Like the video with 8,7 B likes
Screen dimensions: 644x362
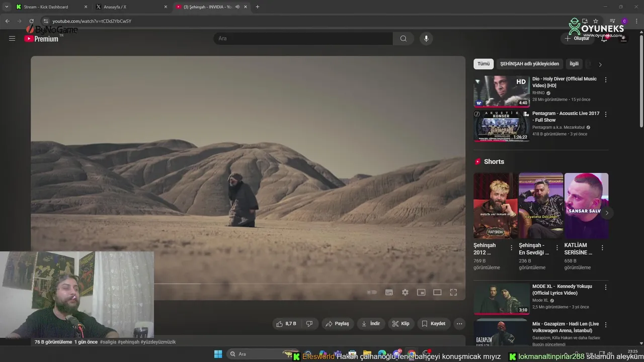(286, 324)
